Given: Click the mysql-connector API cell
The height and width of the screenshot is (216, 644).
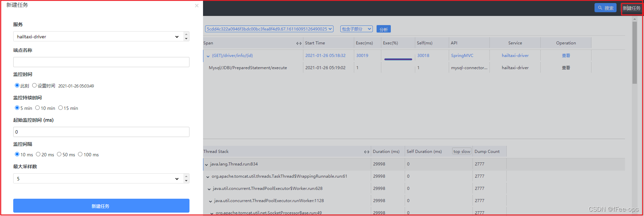Looking at the screenshot, I should (469, 68).
